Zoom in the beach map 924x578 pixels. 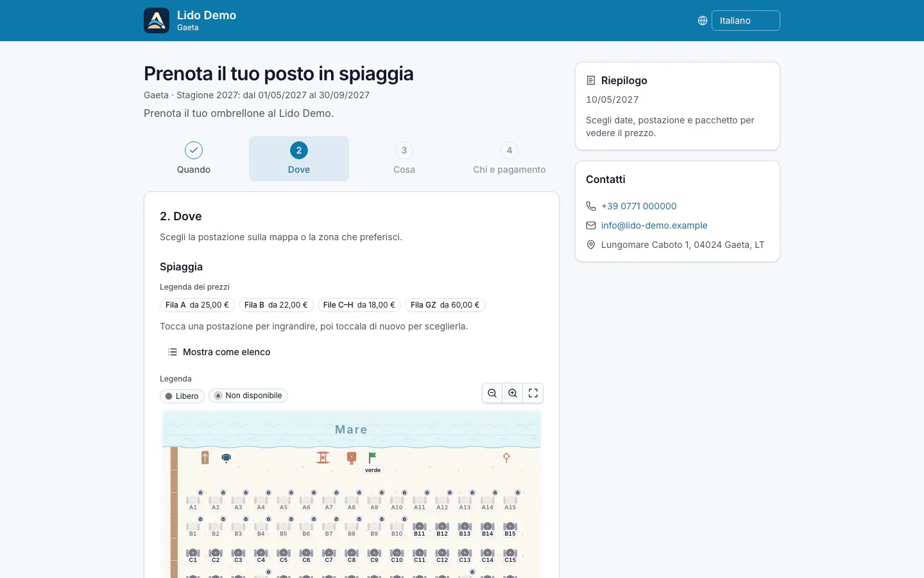[x=513, y=393]
